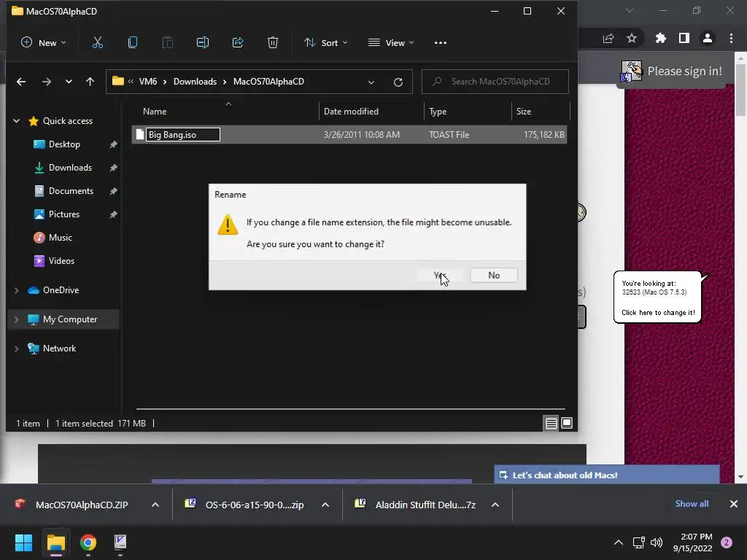The image size is (747, 560).
Task: Switch to details view icon in status bar
Action: [551, 423]
